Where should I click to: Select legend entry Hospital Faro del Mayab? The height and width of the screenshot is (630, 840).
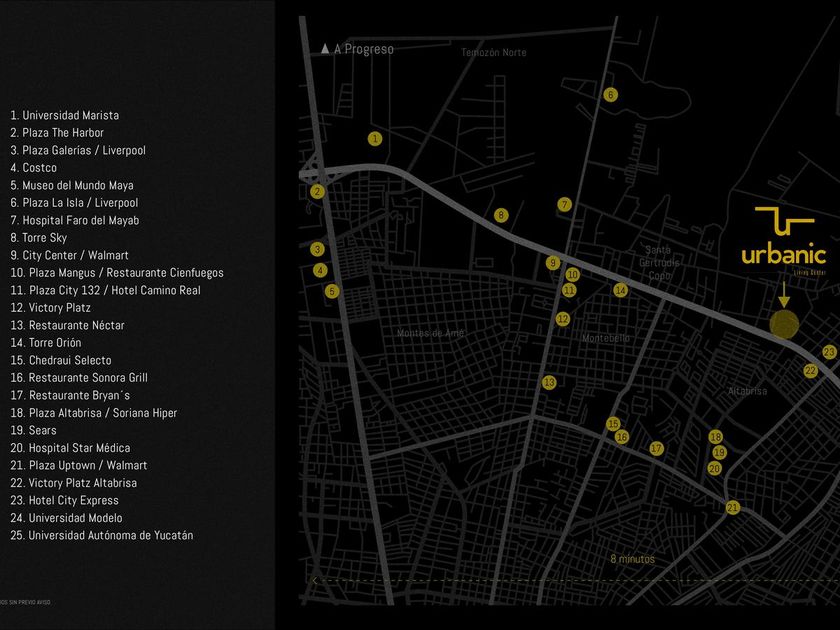tap(74, 220)
